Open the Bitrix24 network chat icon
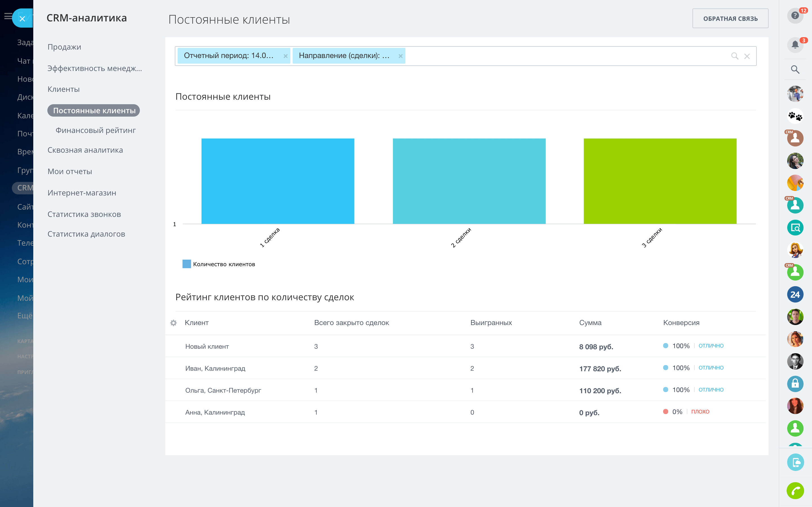 [x=795, y=294]
